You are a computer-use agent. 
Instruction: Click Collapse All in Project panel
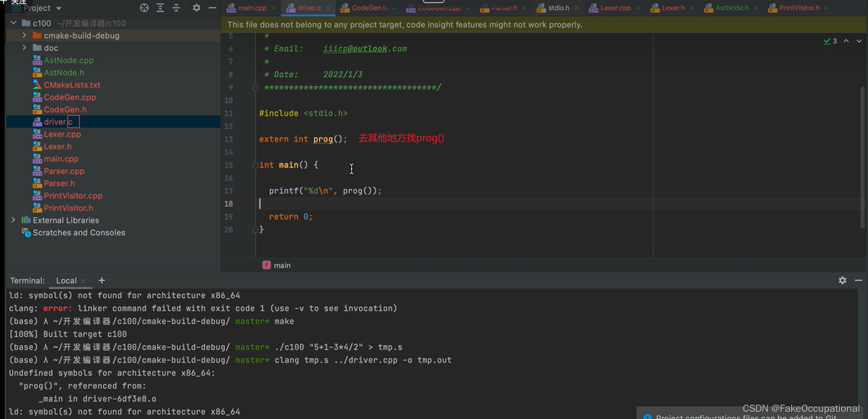(x=176, y=8)
